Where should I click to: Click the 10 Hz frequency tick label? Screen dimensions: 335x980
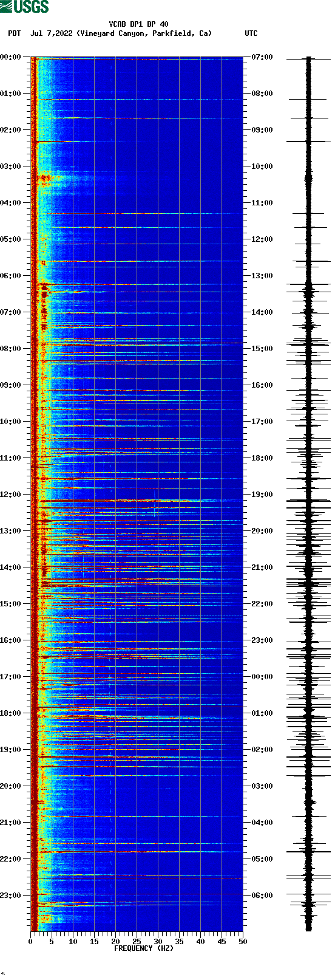(73, 942)
